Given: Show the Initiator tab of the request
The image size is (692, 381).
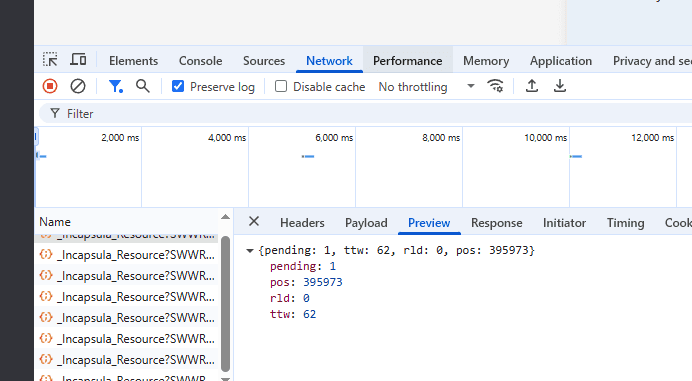Looking at the screenshot, I should (564, 223).
